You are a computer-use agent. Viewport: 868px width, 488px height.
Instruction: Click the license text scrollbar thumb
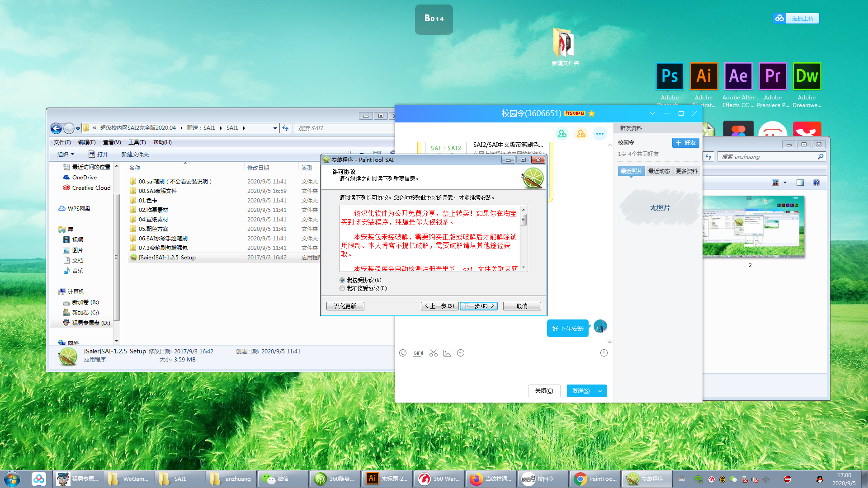(523, 220)
